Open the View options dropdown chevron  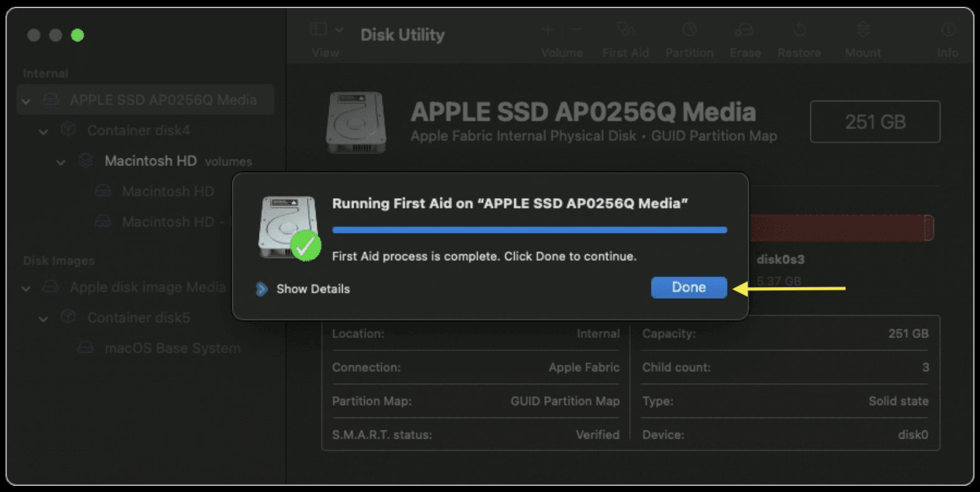(339, 29)
